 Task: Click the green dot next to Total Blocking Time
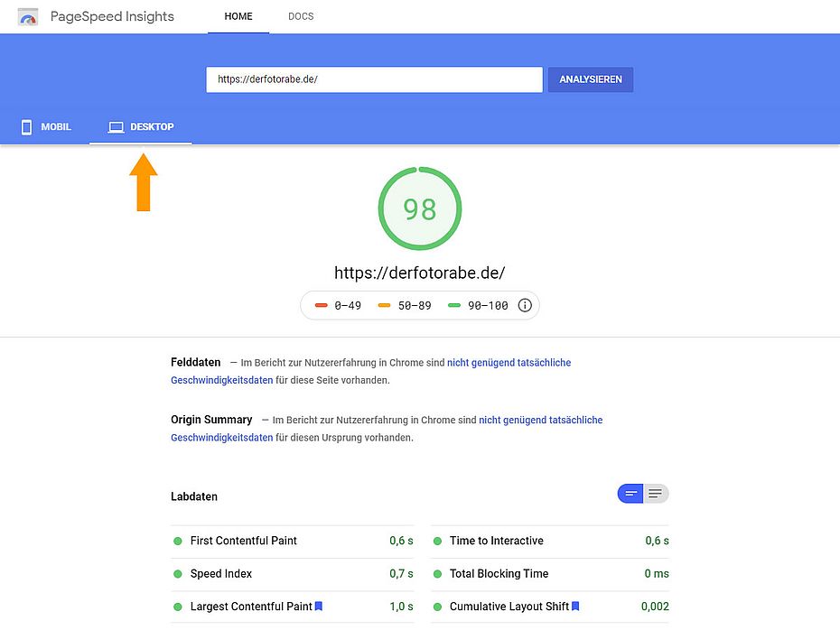tap(438, 574)
